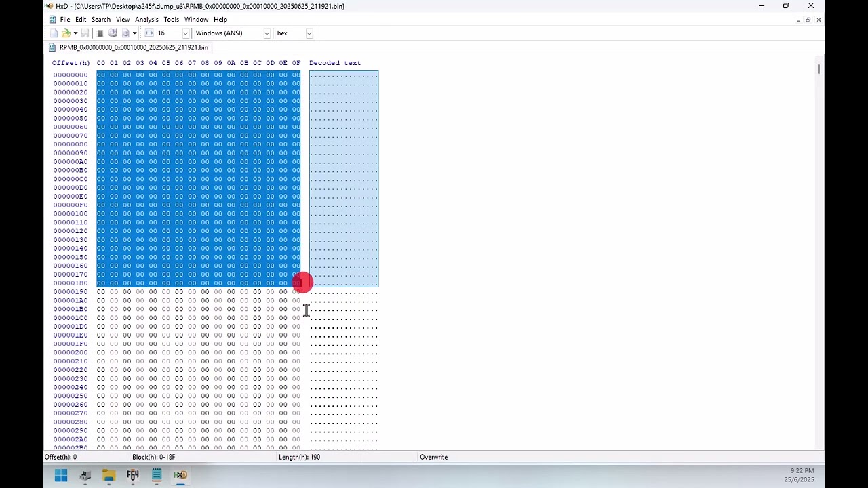Open the Search menu
Image resolution: width=868 pixels, height=488 pixels.
click(101, 20)
